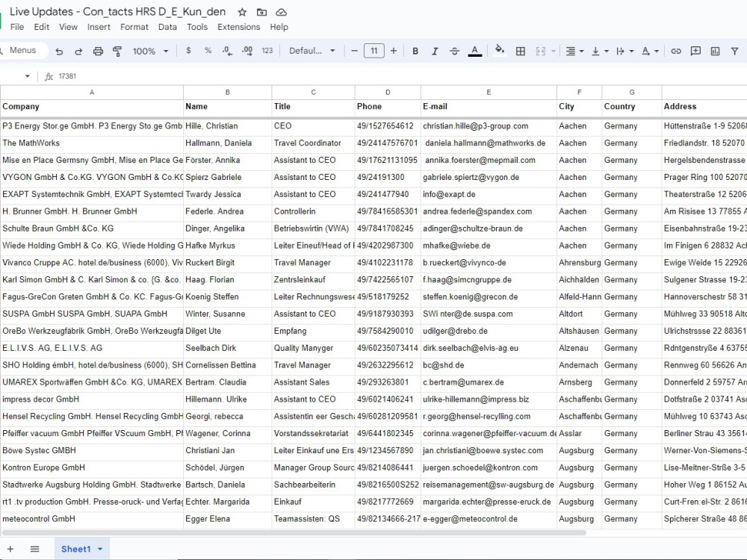Viewport: 747px width, 560px height.
Task: Open the name box dropdown arrow
Action: click(27, 76)
